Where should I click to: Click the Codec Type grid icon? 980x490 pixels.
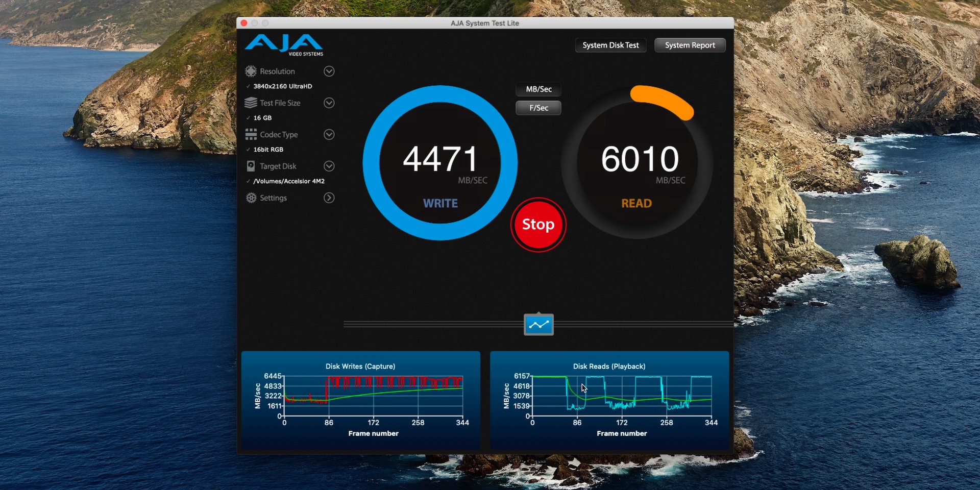[x=251, y=134]
